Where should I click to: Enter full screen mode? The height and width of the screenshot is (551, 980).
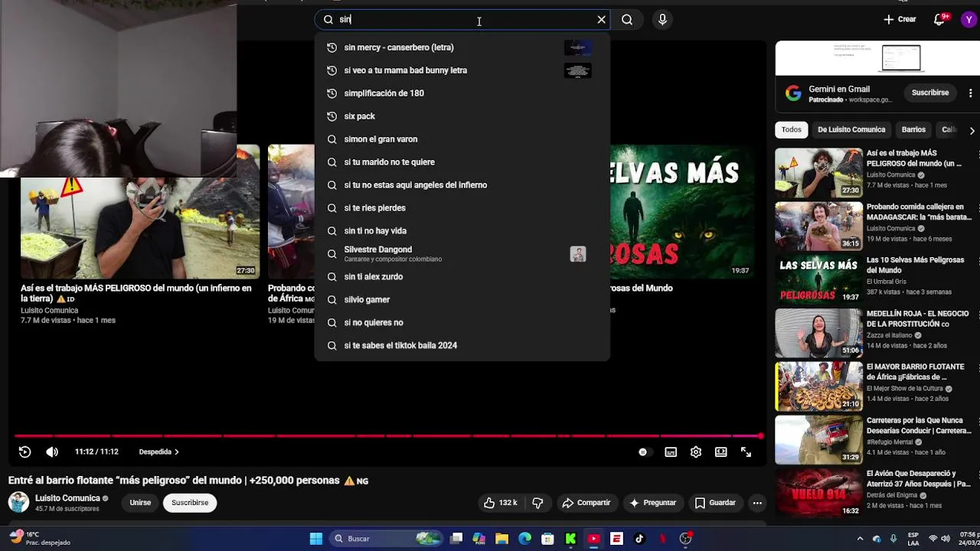[x=746, y=452]
